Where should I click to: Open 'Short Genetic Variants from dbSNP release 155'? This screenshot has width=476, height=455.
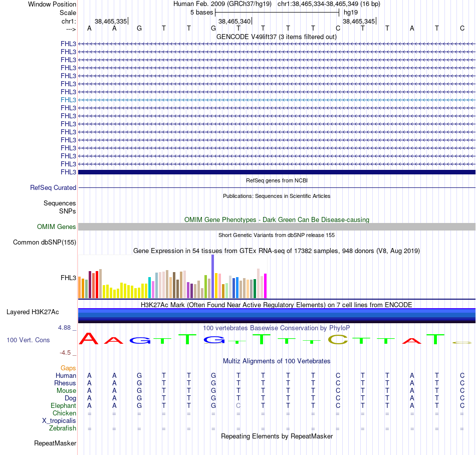click(277, 235)
